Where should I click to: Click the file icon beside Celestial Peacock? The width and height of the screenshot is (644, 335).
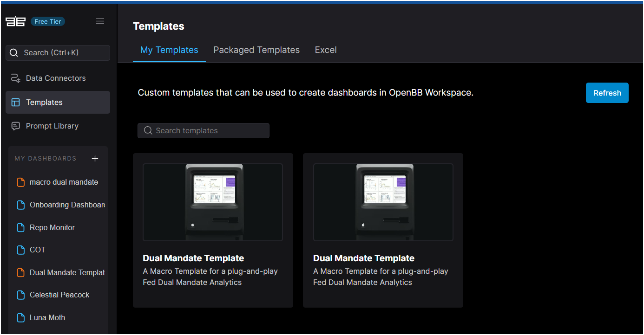pos(20,295)
